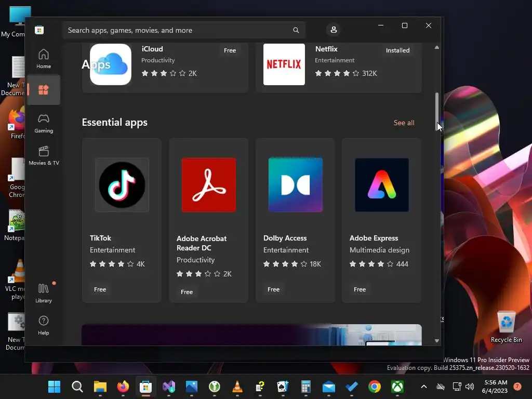Open the iCloud app icon
532x399 pixels.
(x=111, y=64)
